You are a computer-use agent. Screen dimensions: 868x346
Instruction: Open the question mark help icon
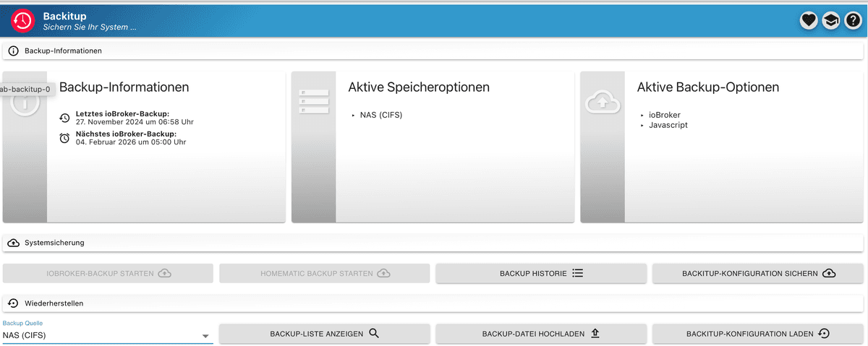tap(853, 21)
